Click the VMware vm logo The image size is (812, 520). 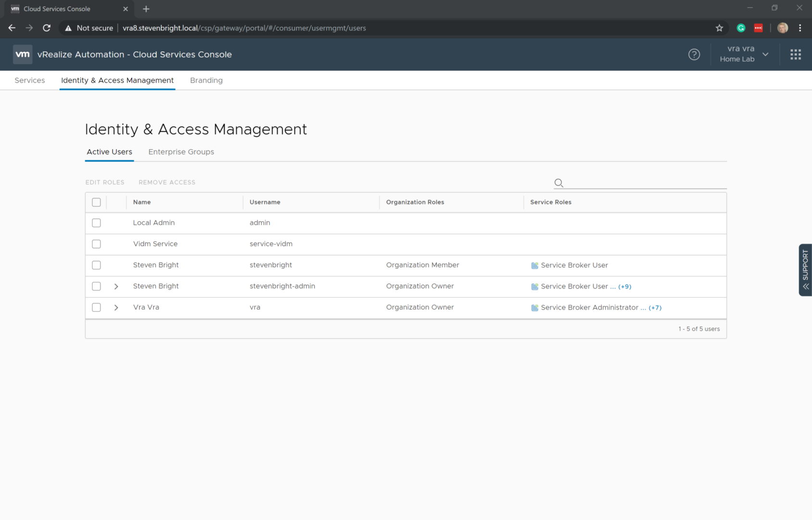click(23, 54)
